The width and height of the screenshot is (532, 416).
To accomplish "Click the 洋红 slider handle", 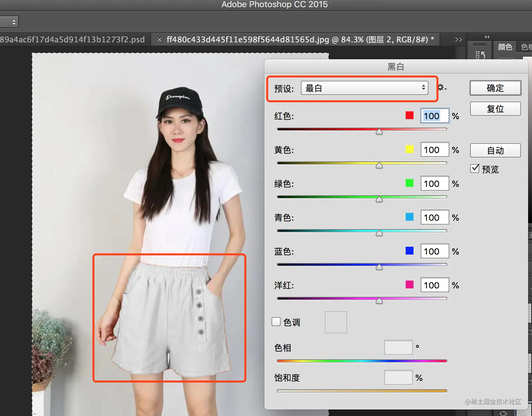I will point(379,301).
